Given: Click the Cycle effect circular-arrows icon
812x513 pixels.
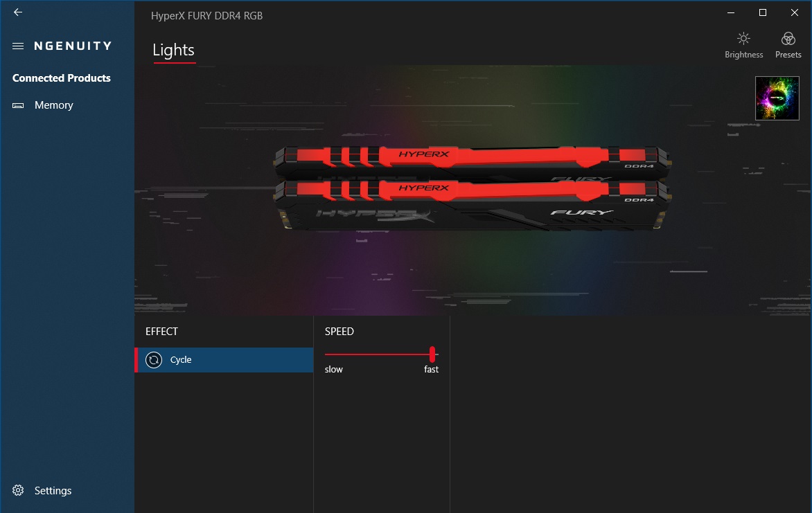Looking at the screenshot, I should pyautogui.click(x=154, y=360).
